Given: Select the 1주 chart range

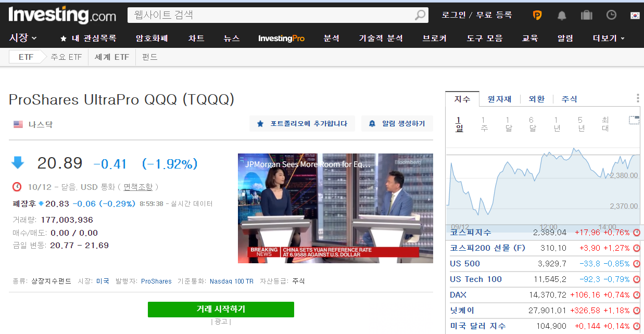Looking at the screenshot, I should coord(484,124).
